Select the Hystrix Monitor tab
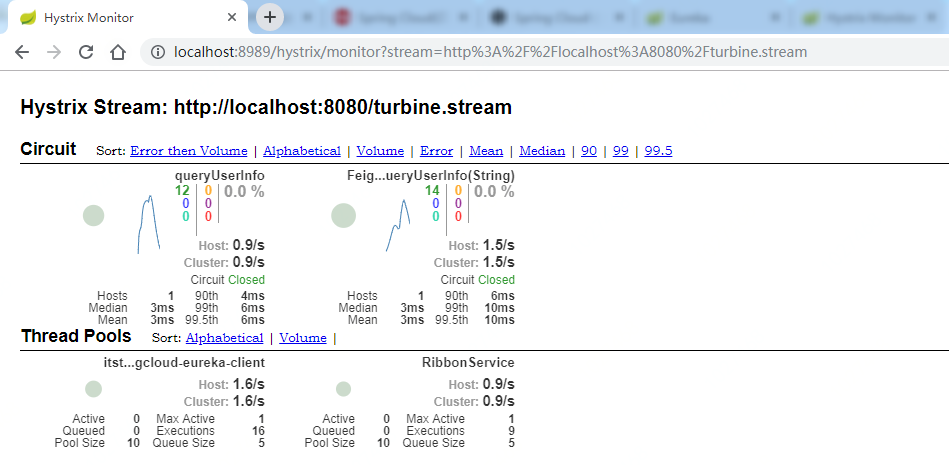This screenshot has height=465, width=949. pos(127,18)
